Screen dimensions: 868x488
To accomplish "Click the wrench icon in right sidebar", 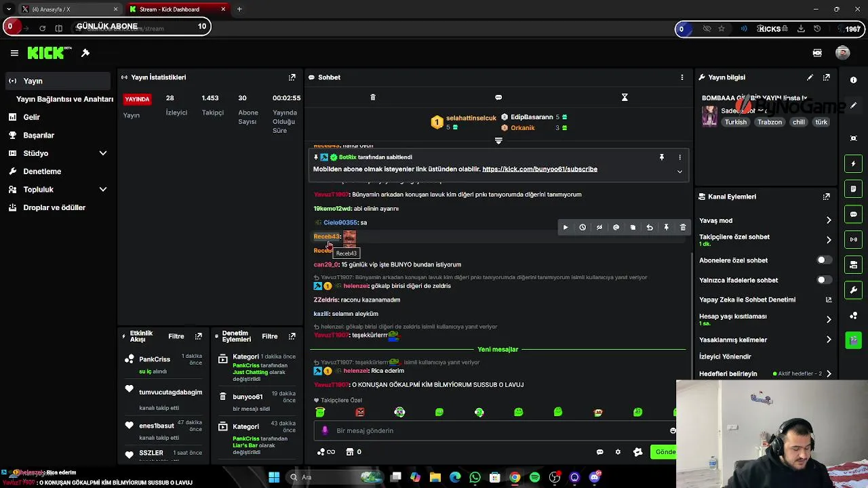I will click(853, 290).
